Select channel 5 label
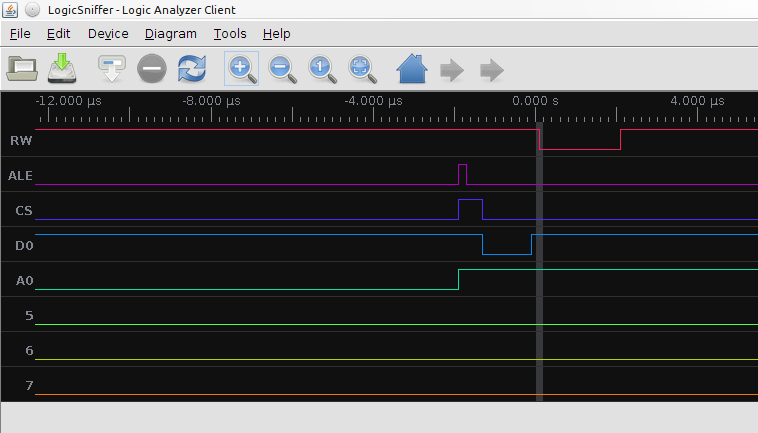The image size is (758, 433). point(29,316)
